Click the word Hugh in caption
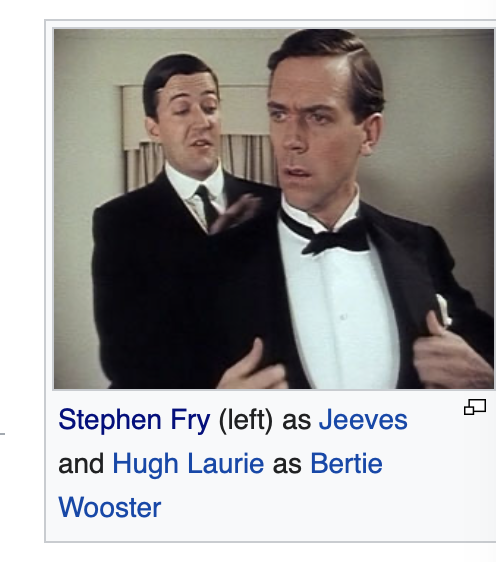 146,463
